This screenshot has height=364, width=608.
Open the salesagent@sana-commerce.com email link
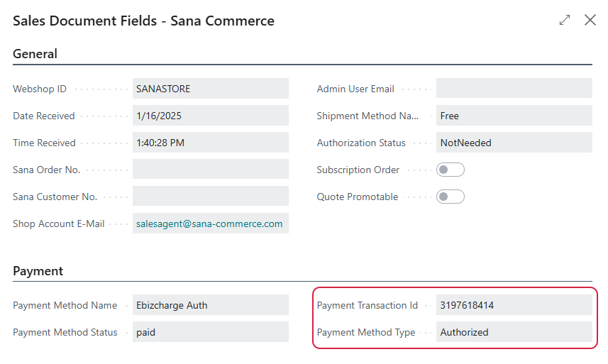(x=209, y=224)
